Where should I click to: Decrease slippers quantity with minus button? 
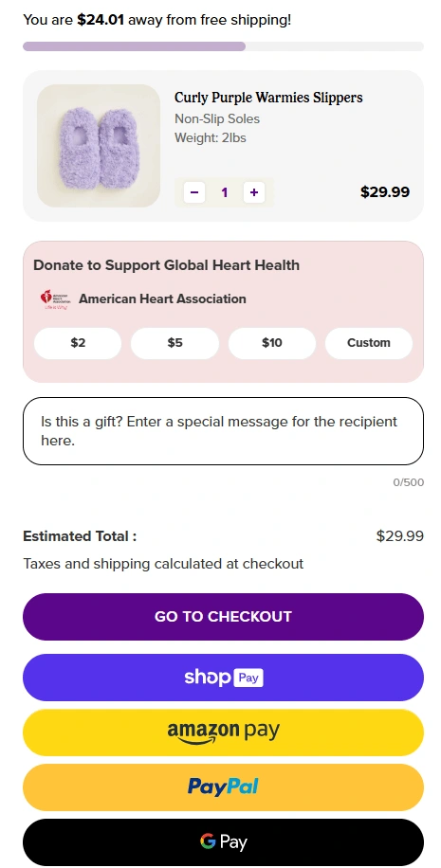(194, 192)
